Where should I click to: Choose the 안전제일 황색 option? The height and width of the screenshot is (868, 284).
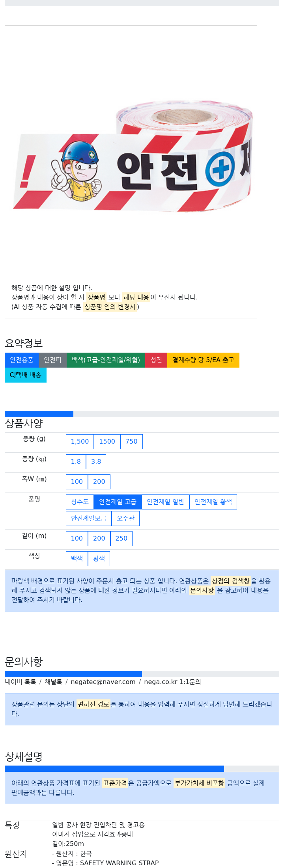213,502
